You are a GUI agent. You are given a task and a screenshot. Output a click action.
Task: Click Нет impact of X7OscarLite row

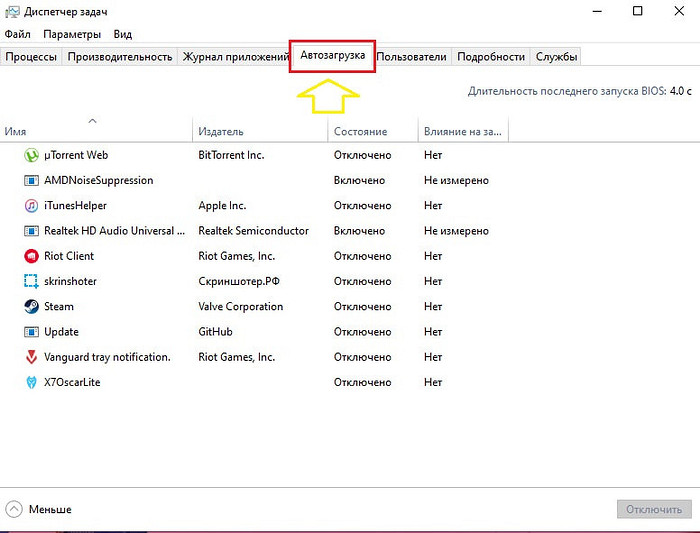(433, 383)
